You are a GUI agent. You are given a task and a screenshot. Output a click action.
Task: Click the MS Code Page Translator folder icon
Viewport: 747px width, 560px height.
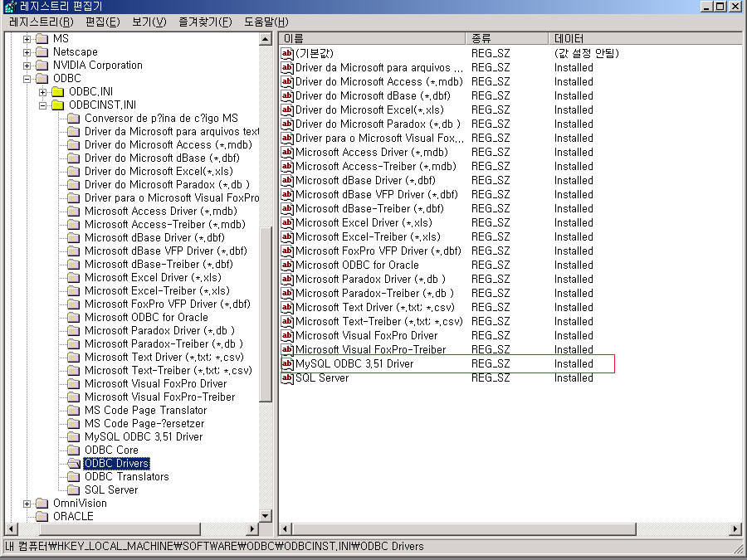[74, 410]
